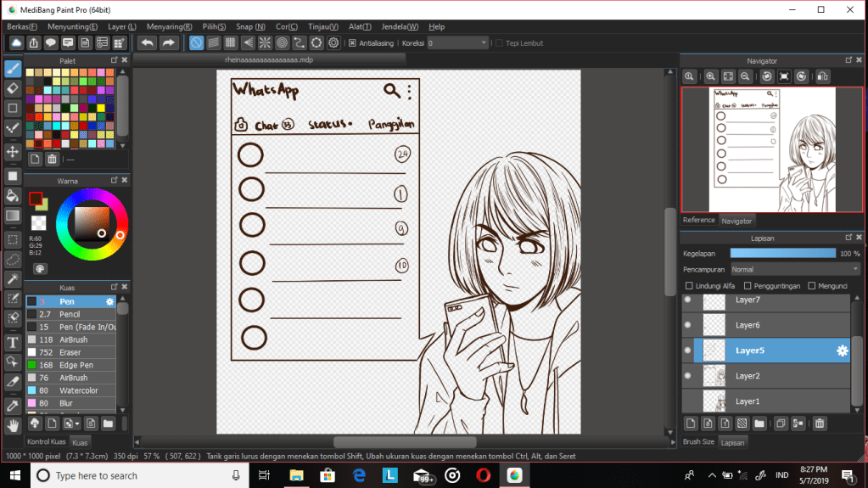
Task: Expand the Pencampuran blend mode dropdown
Action: pos(794,269)
